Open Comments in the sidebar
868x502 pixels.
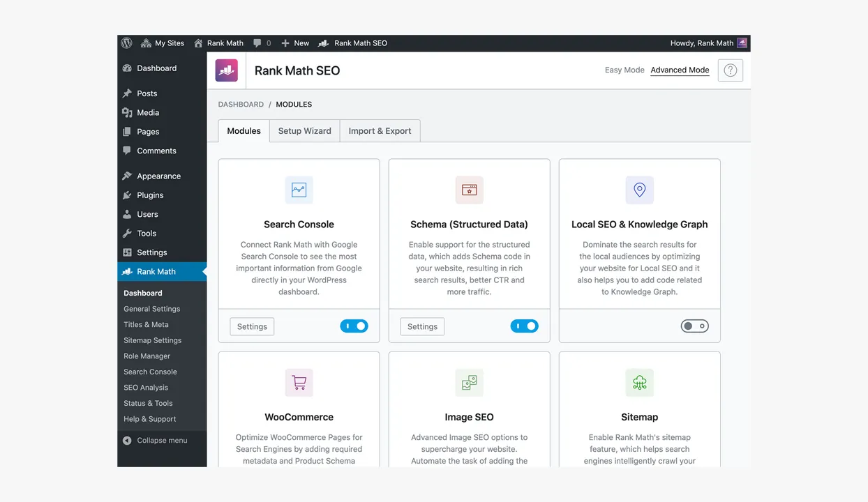coord(162,151)
